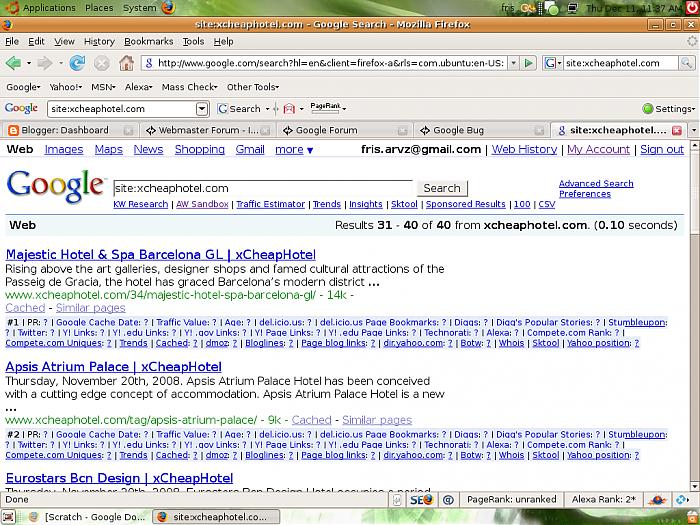Expand the Back button history dropdown
Viewport: 700px width, 525px height.
pos(29,63)
